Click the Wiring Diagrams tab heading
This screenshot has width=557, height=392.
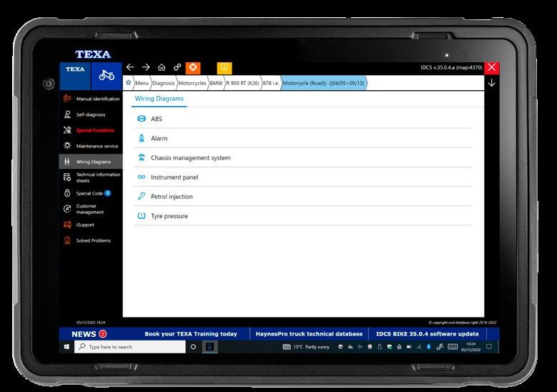click(159, 99)
